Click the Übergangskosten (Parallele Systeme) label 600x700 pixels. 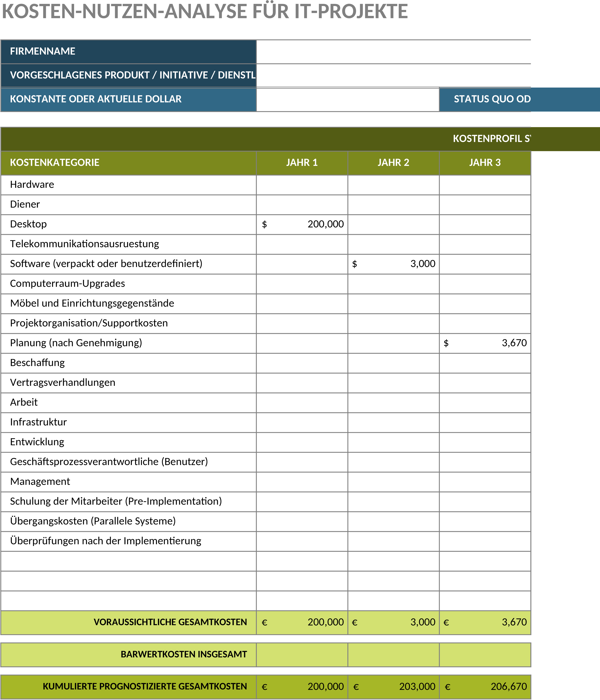(x=93, y=521)
